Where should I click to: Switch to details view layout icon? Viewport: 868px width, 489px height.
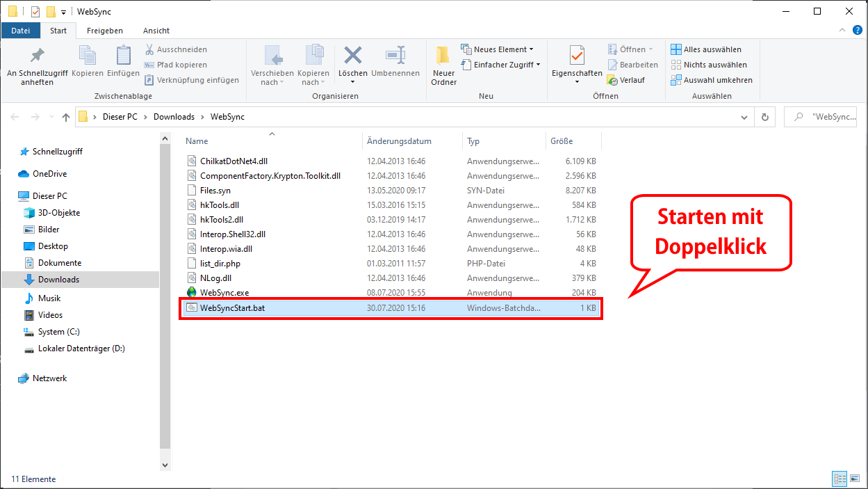click(840, 479)
